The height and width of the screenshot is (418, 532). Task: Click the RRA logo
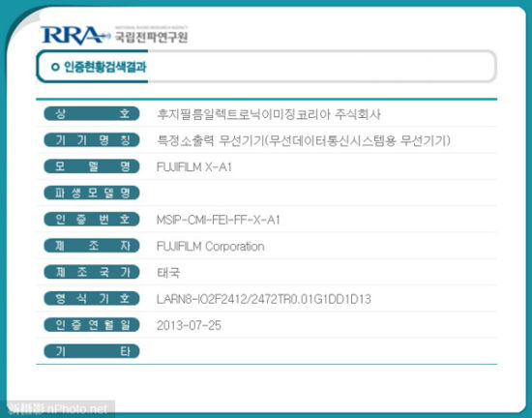tap(75, 35)
